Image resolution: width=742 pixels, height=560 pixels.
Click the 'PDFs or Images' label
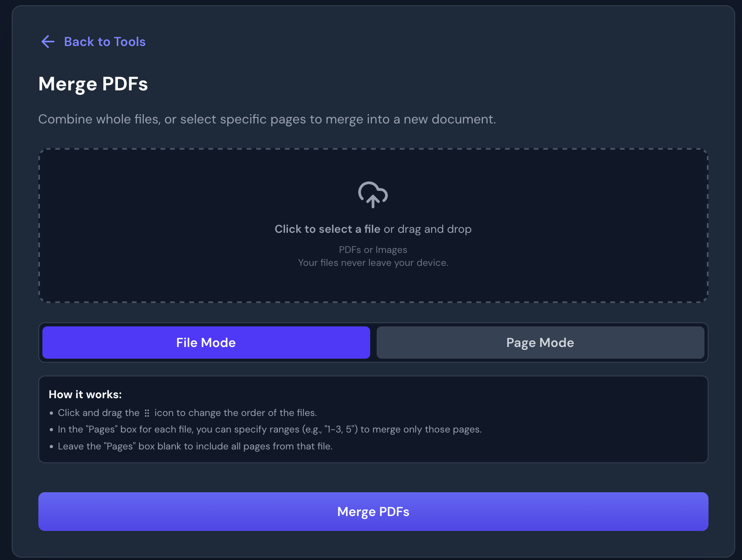point(373,250)
